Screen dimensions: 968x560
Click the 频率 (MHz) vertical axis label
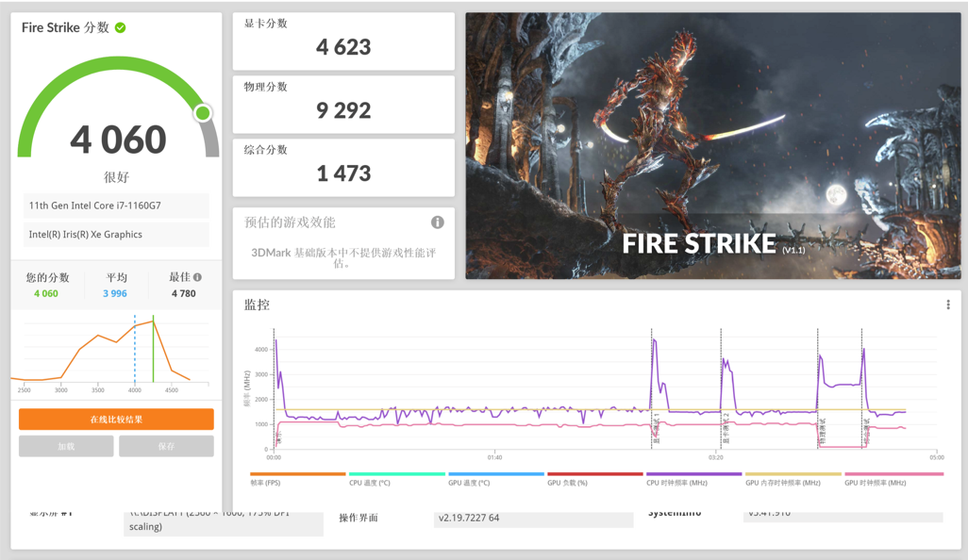247,388
